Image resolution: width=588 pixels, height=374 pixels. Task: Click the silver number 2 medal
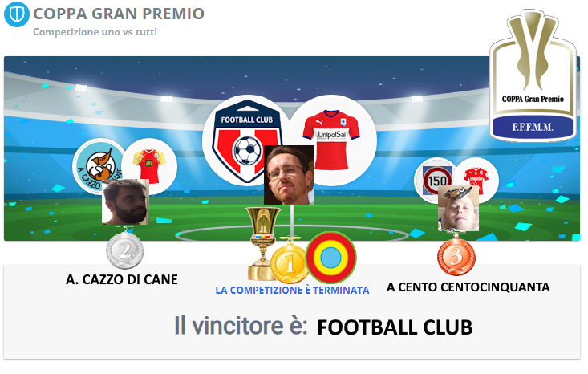[124, 249]
